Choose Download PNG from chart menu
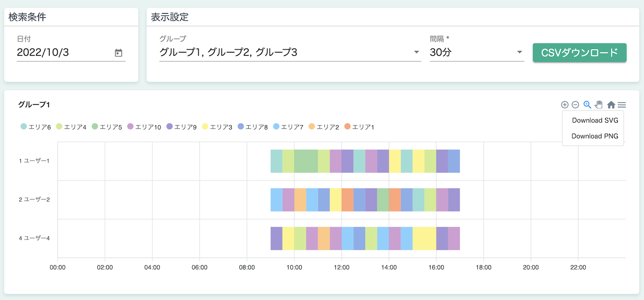 [x=595, y=136]
